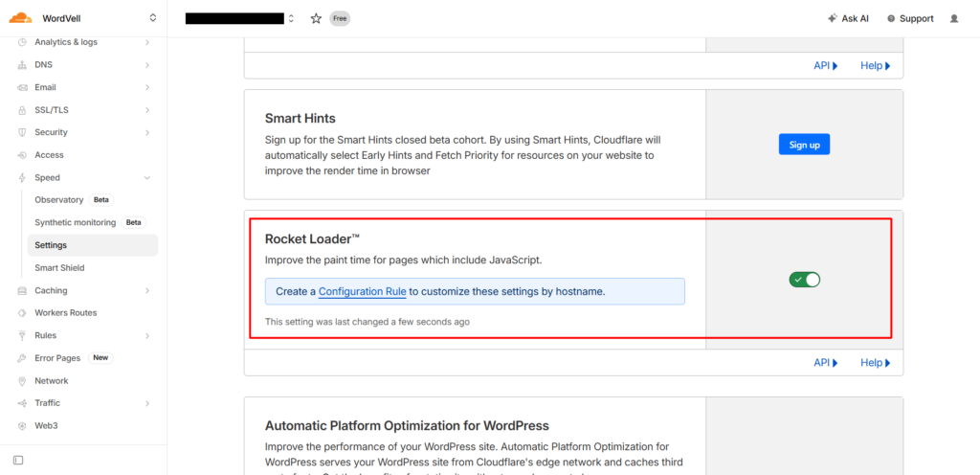This screenshot has width=980, height=475.
Task: Collapse sidebar with the panel icon
Action: click(18, 460)
